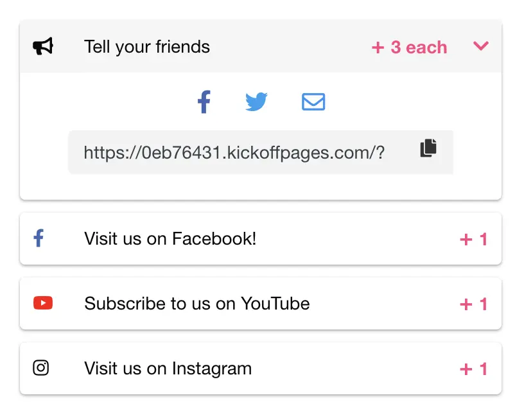Screen dimensions: 524x420
Task: Collapse the Tell your friends section
Action: 481,46
